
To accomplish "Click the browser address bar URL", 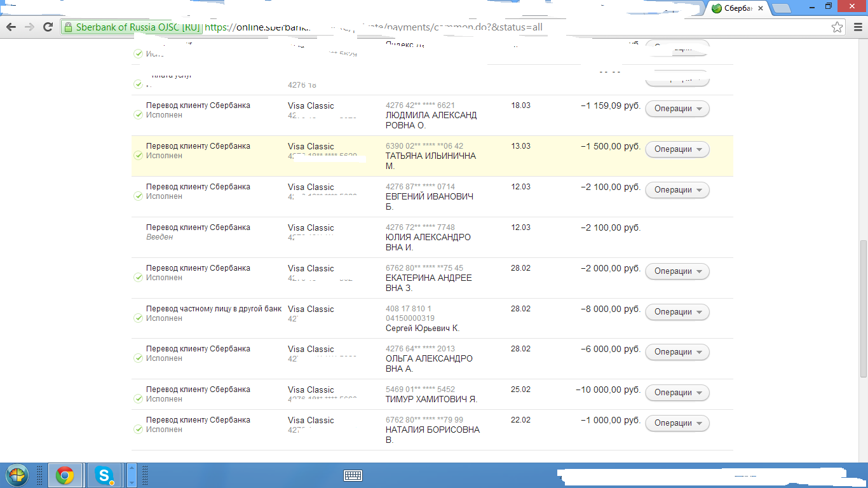I will (x=374, y=27).
